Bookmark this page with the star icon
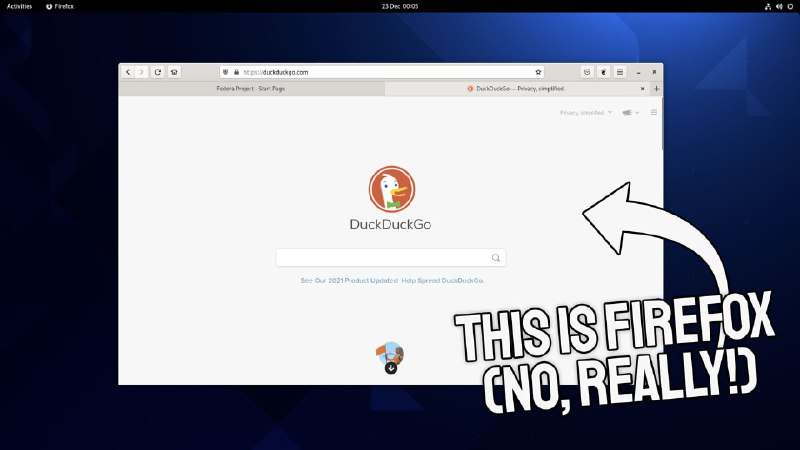 pos(538,72)
